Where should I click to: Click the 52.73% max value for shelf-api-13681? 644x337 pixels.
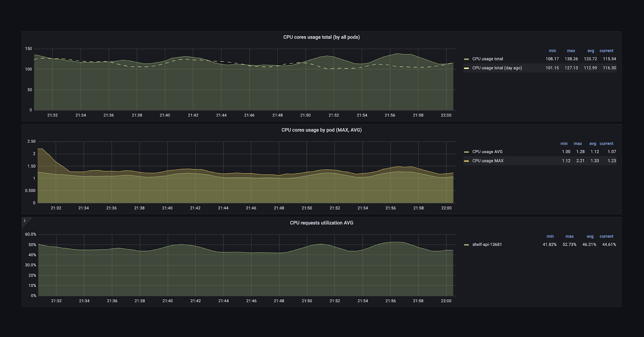[x=569, y=245]
